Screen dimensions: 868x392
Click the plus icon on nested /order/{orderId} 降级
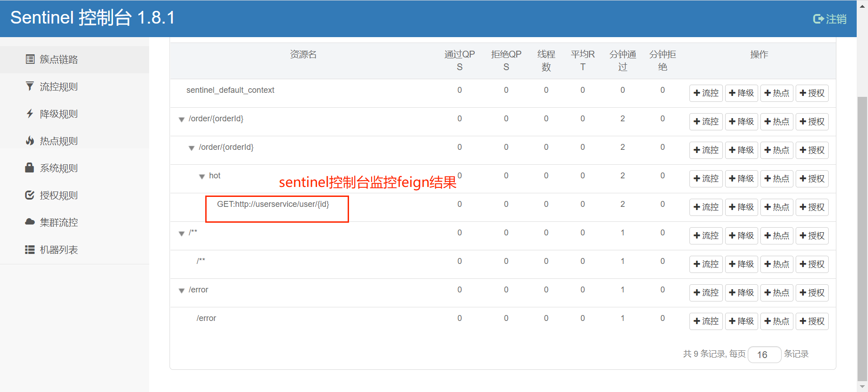(732, 150)
